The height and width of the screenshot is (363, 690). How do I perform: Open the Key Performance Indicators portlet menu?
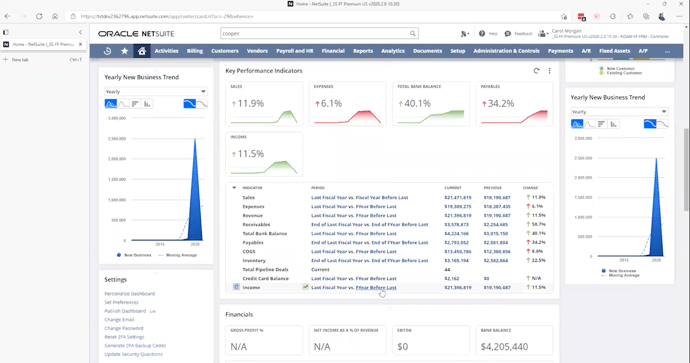549,70
